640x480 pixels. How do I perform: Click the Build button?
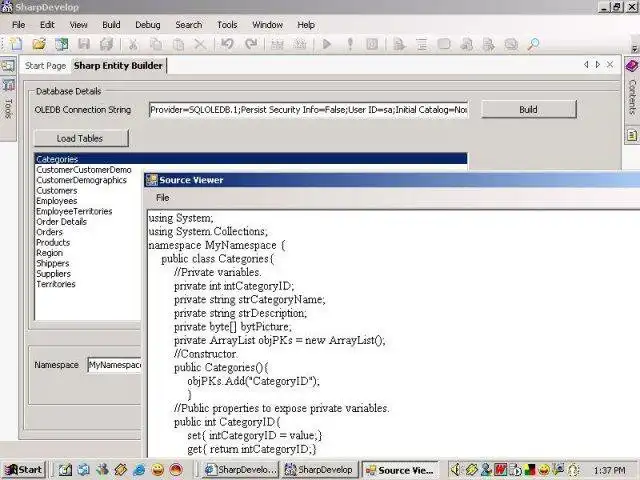click(x=529, y=109)
